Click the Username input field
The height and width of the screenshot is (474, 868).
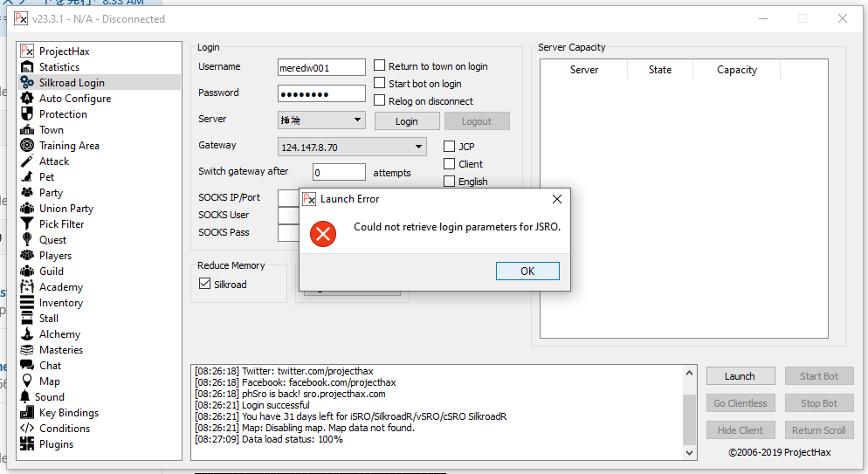(x=320, y=68)
